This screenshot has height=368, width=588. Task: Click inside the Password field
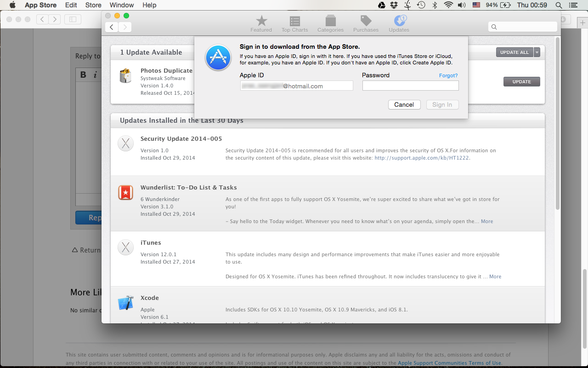pyautogui.click(x=410, y=86)
